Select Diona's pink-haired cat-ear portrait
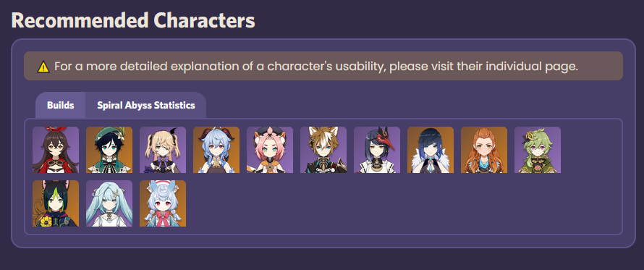The image size is (644, 270). (x=270, y=150)
